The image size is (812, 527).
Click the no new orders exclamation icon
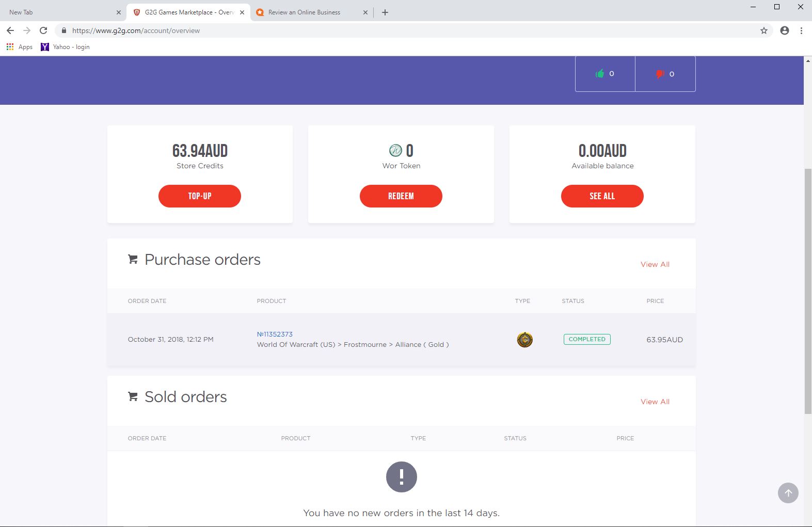point(402,476)
